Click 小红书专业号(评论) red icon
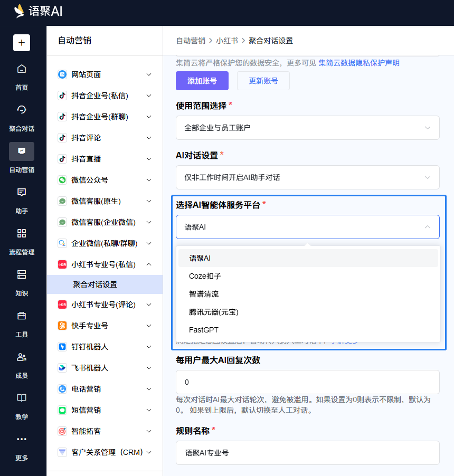Viewport: 454px width, 476px height. (62, 304)
